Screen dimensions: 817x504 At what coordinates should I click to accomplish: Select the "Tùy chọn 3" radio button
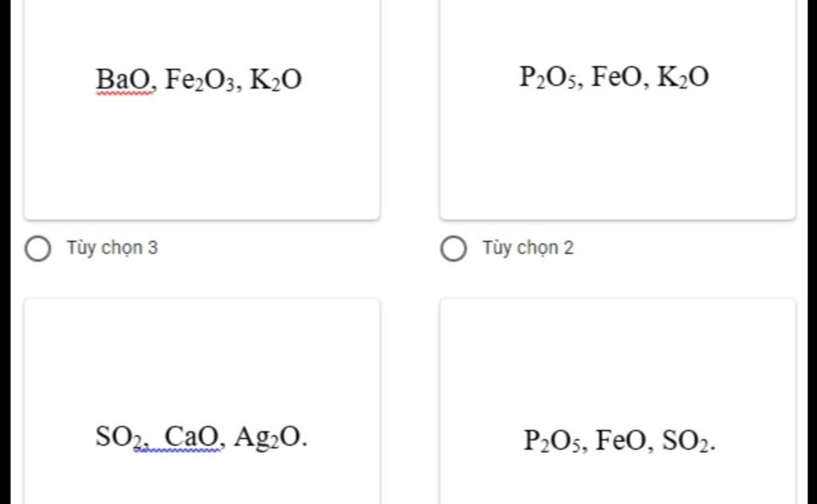[x=37, y=248]
